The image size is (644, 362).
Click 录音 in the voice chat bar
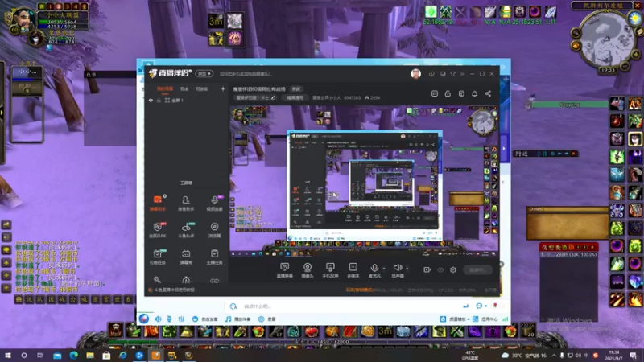tap(267, 319)
